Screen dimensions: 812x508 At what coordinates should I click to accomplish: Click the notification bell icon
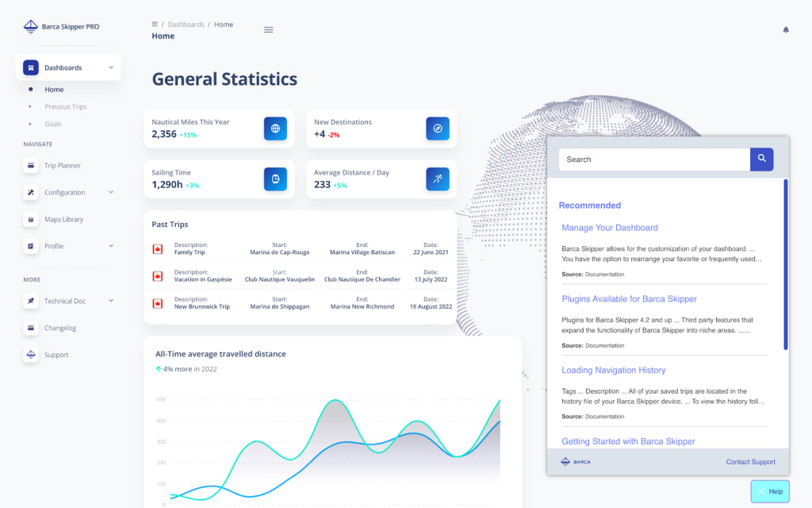click(x=786, y=29)
